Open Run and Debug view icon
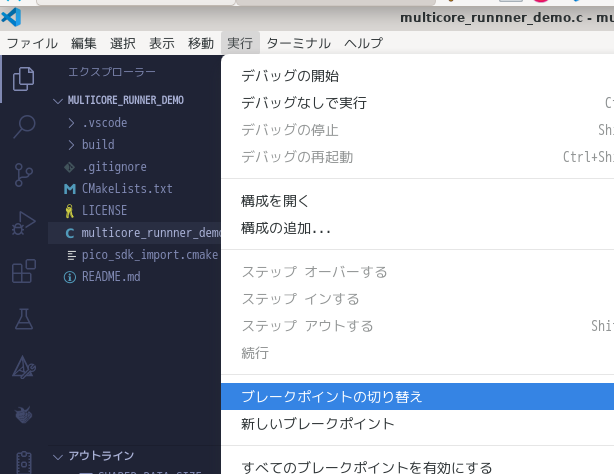Image resolution: width=614 pixels, height=474 pixels. click(23, 223)
